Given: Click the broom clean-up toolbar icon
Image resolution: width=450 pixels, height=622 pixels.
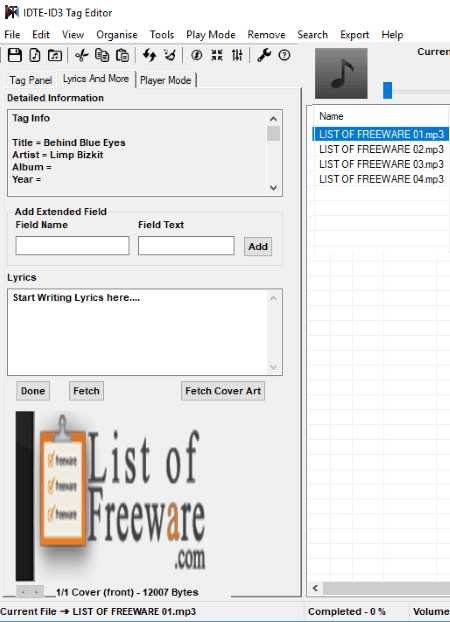Looking at the screenshot, I should (170, 55).
